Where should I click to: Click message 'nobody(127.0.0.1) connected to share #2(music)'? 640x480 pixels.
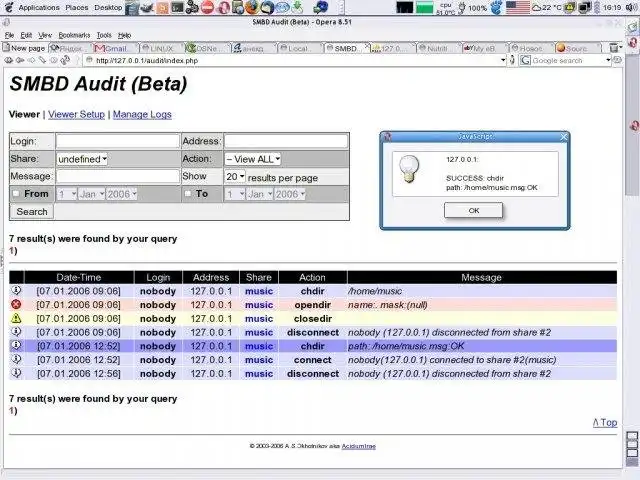coord(452,360)
